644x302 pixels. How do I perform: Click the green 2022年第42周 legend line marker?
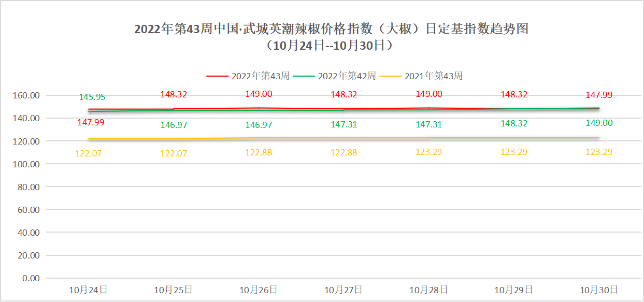304,76
